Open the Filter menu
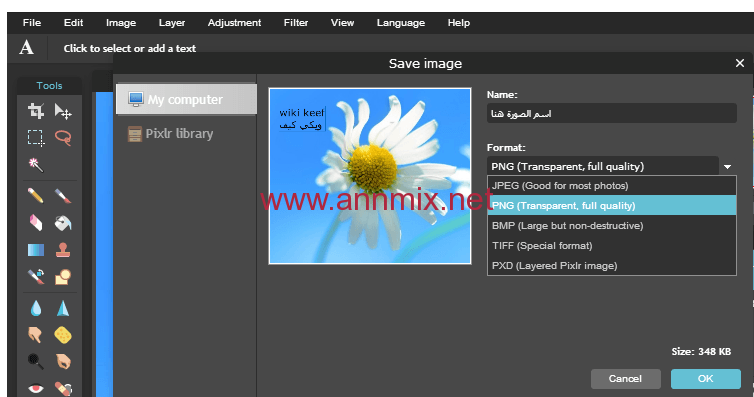The width and height of the screenshot is (754, 397). (x=296, y=23)
